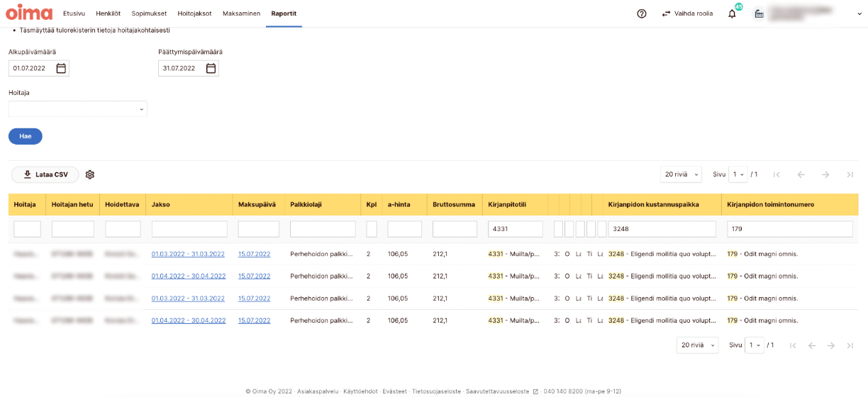
Task: Click the Kpl column filter field
Action: tap(372, 229)
